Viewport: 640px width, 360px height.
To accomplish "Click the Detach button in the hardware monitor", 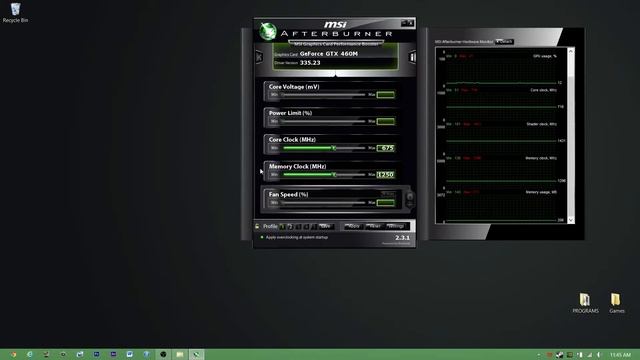I will 504,42.
